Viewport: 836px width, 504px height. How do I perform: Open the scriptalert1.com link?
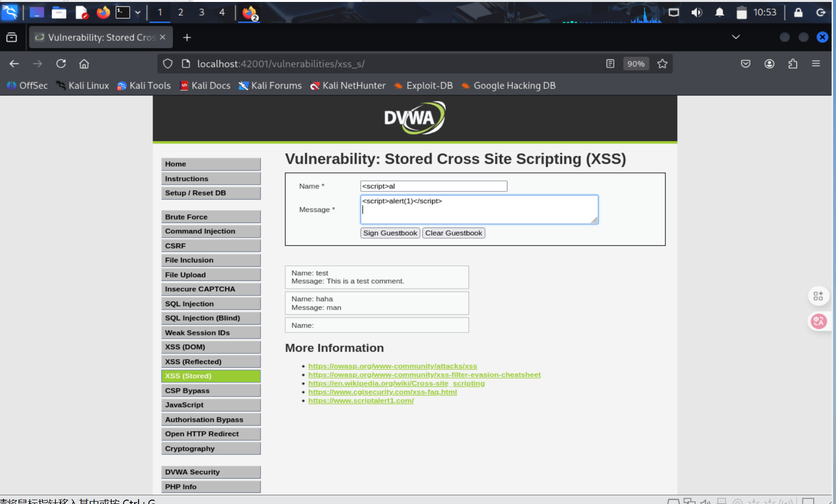click(361, 400)
